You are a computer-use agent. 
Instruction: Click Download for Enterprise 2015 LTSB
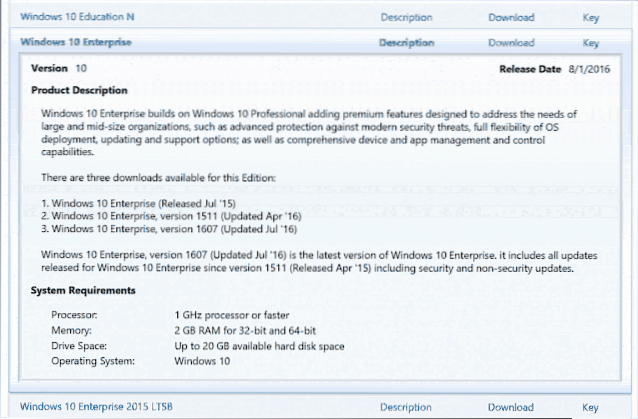[511, 407]
